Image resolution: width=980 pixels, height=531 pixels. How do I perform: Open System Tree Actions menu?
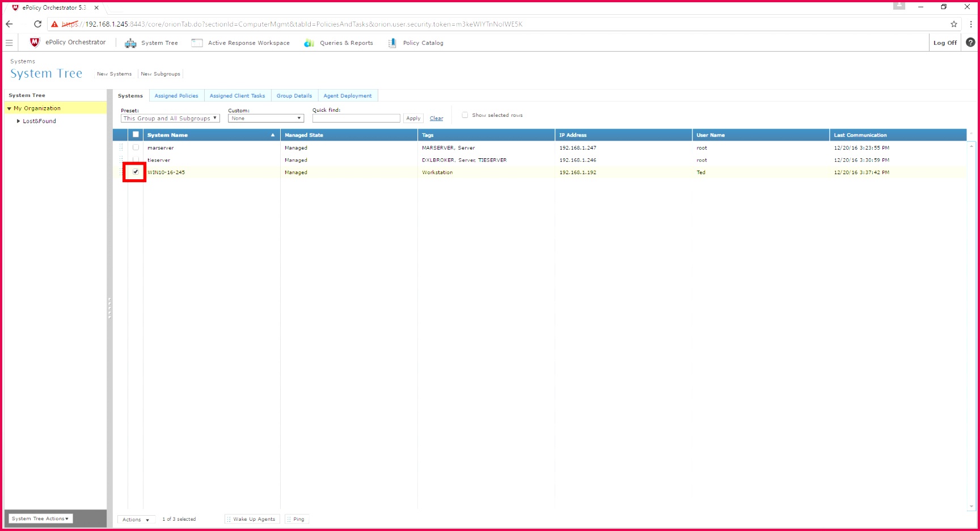coord(40,519)
